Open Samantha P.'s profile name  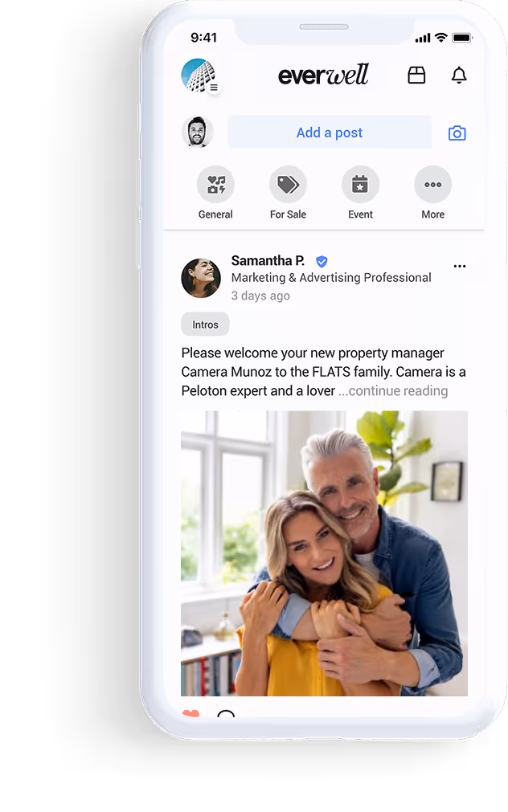(x=268, y=260)
